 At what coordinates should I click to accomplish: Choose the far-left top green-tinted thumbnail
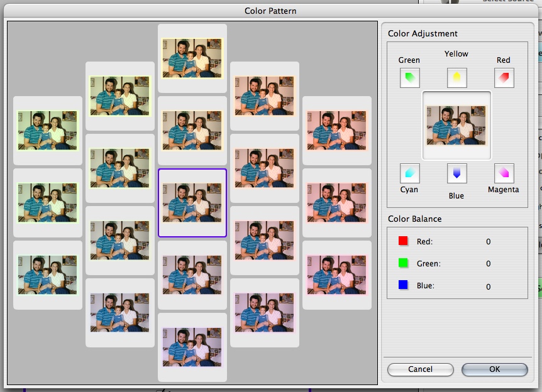[48, 131]
